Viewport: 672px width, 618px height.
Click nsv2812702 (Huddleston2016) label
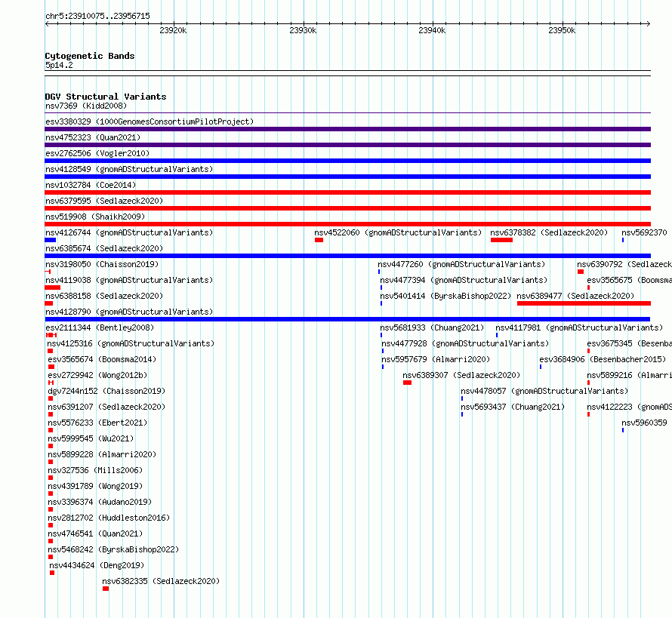109,518
